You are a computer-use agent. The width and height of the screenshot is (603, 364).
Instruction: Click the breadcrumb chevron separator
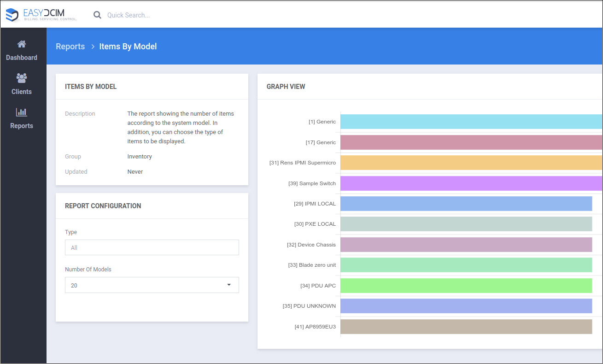coord(92,47)
